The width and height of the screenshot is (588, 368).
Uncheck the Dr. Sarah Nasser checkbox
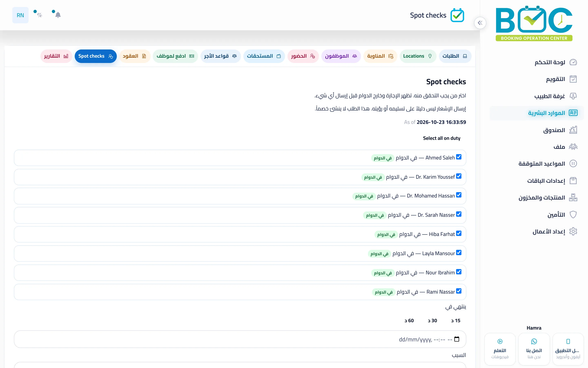459,214
